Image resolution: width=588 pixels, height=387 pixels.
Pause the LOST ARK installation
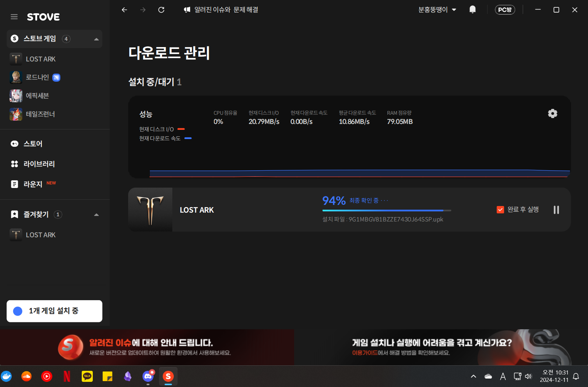(556, 210)
